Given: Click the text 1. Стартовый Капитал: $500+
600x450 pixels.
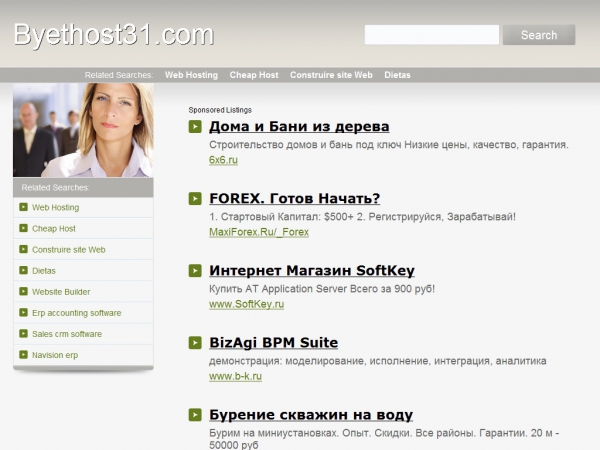Looking at the screenshot, I should tap(281, 217).
